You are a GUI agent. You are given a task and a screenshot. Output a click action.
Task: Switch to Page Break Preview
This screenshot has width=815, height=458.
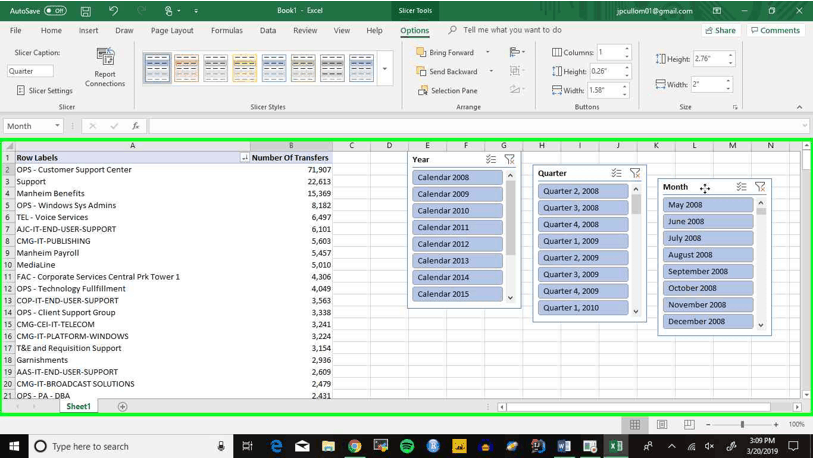coord(689,425)
